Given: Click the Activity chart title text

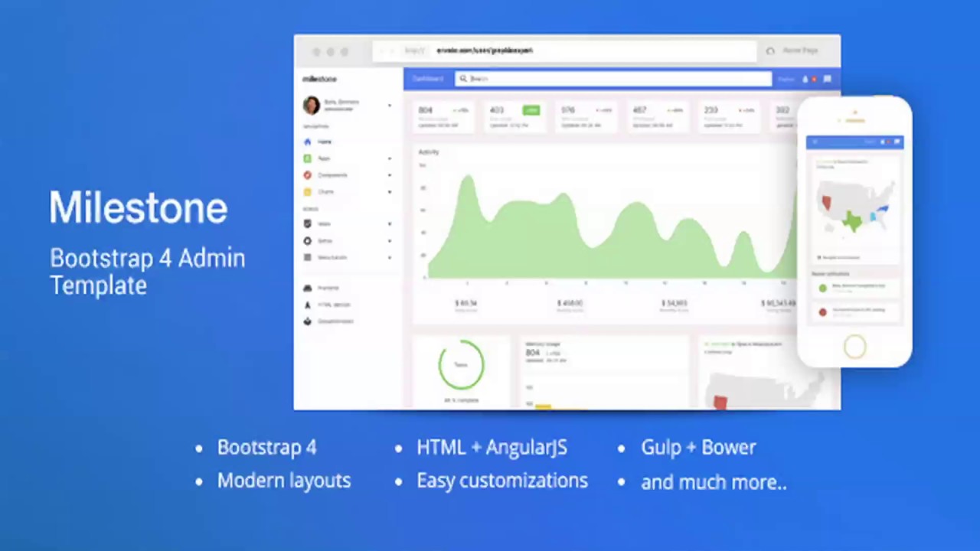Looking at the screenshot, I should click(429, 152).
